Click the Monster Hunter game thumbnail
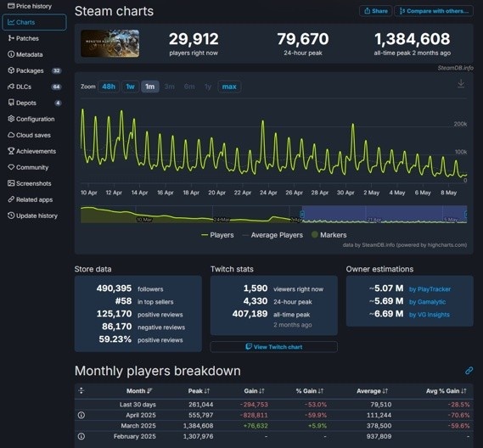 110,43
